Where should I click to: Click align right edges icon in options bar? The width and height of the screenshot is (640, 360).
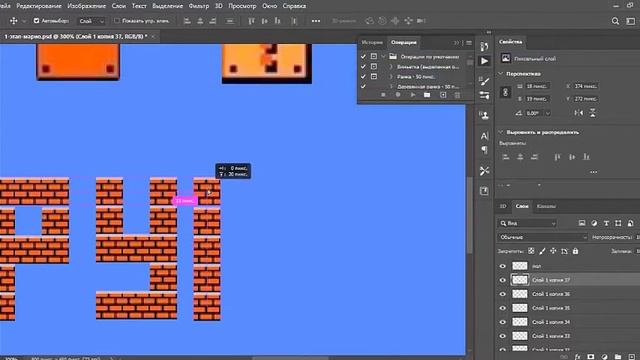213,21
